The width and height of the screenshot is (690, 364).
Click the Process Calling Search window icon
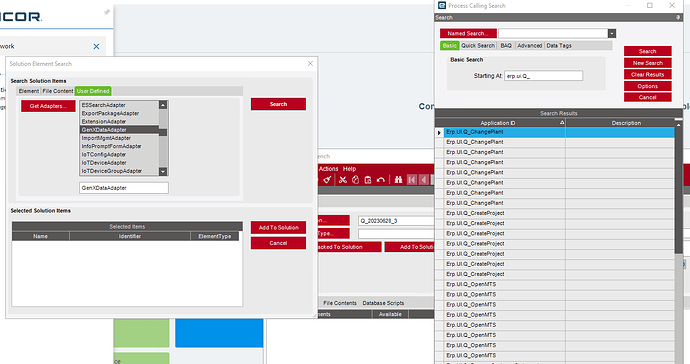tap(442, 5)
